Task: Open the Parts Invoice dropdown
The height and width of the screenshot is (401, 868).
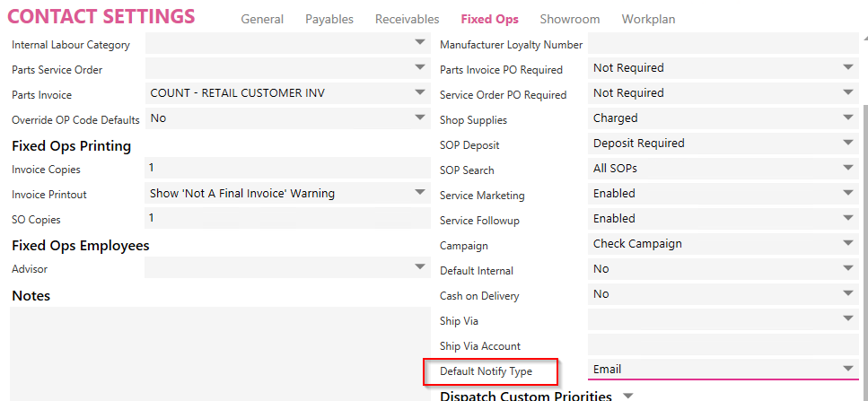Action: pos(287,93)
